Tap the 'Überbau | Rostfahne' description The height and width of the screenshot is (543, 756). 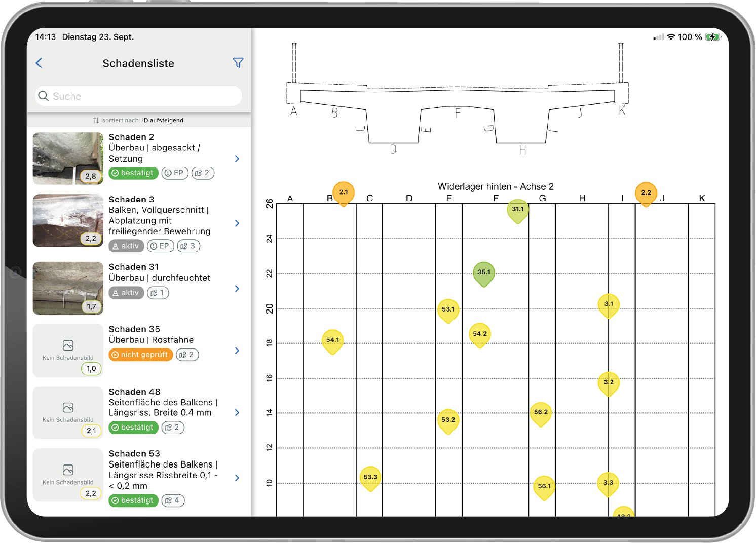point(151,340)
